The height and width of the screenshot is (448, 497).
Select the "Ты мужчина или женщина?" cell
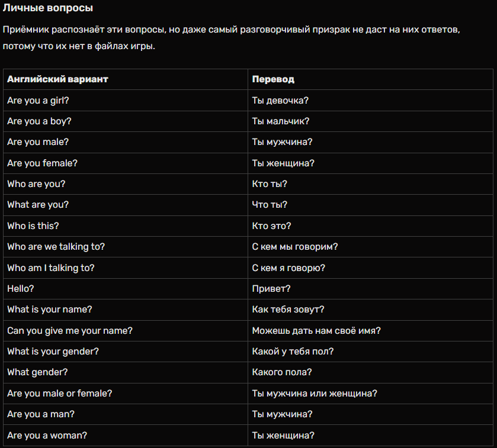(x=315, y=394)
